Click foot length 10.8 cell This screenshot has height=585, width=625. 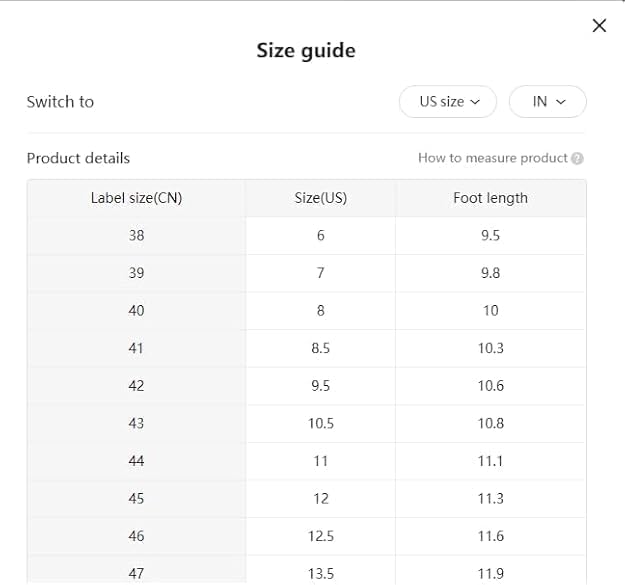point(490,423)
